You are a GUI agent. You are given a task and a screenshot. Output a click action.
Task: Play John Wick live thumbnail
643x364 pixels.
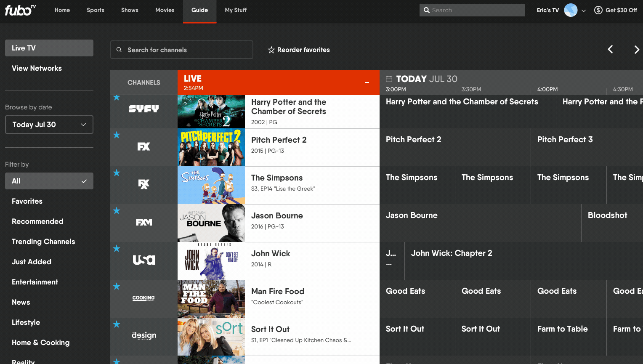click(211, 261)
